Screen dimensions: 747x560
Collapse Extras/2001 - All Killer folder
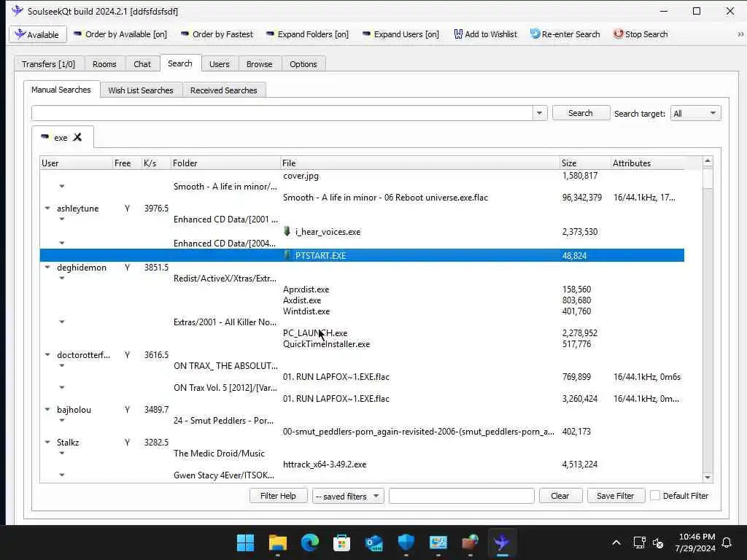[x=62, y=322]
